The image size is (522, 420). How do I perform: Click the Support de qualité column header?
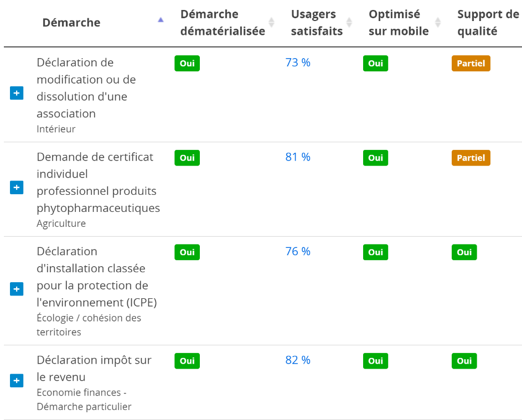[x=480, y=23]
